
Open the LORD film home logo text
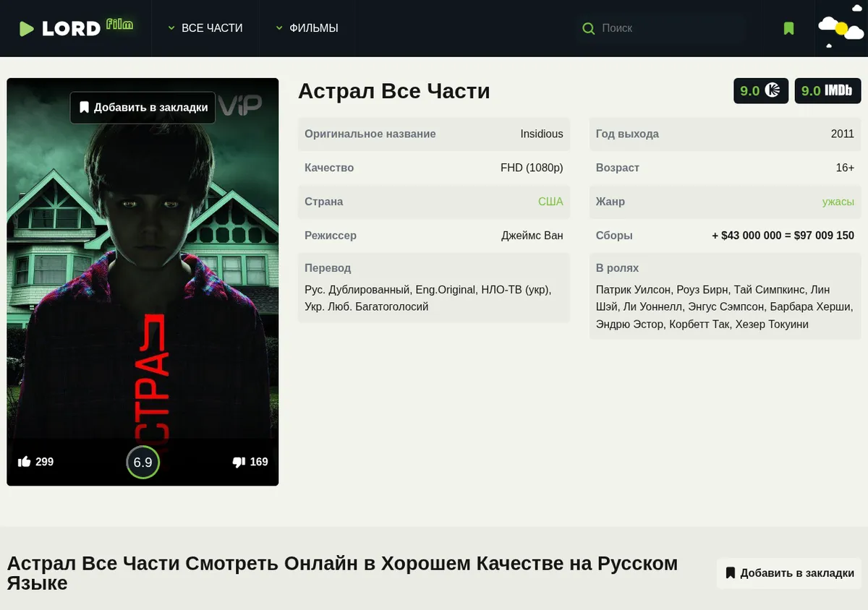coord(88,27)
